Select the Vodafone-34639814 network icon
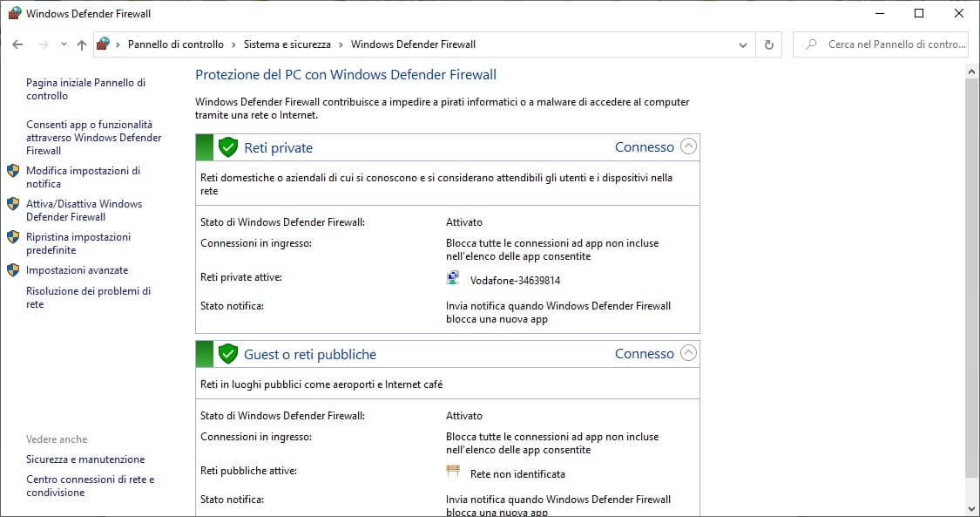980x517 pixels. tap(453, 276)
